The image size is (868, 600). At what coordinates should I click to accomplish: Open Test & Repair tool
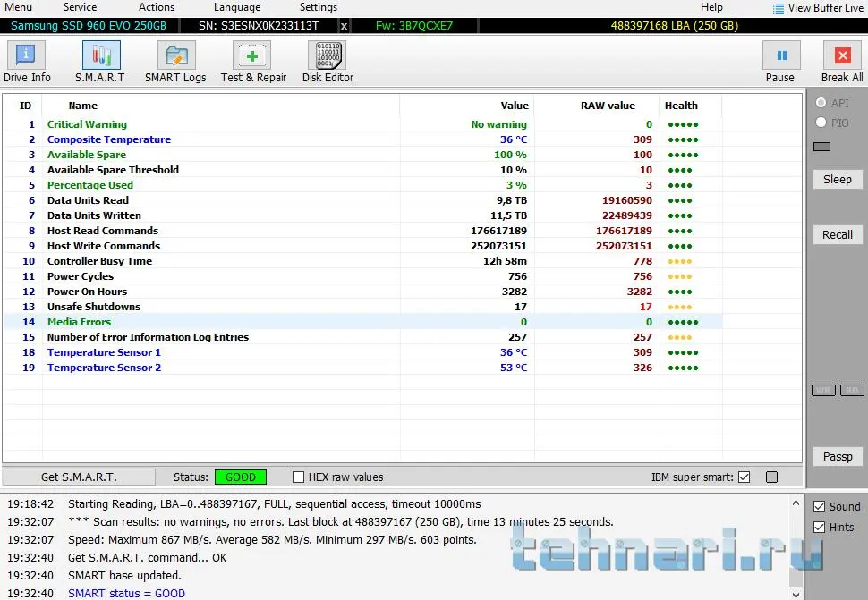click(x=253, y=62)
